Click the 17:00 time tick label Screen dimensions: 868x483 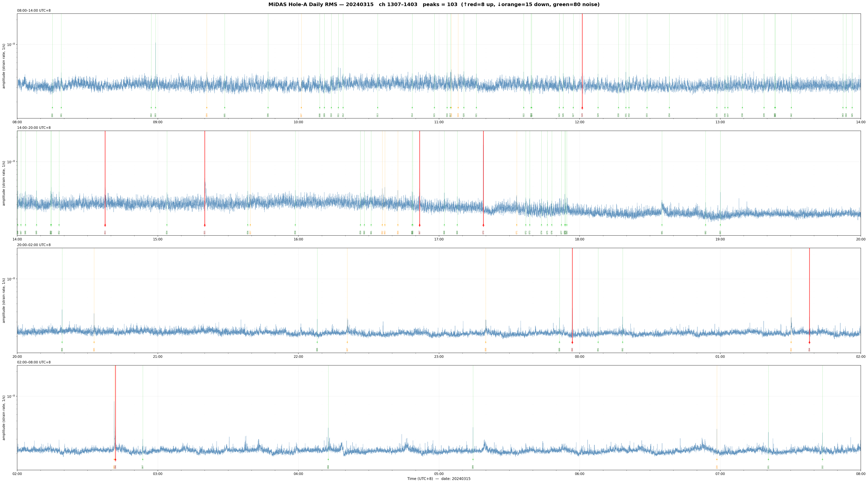(439, 239)
